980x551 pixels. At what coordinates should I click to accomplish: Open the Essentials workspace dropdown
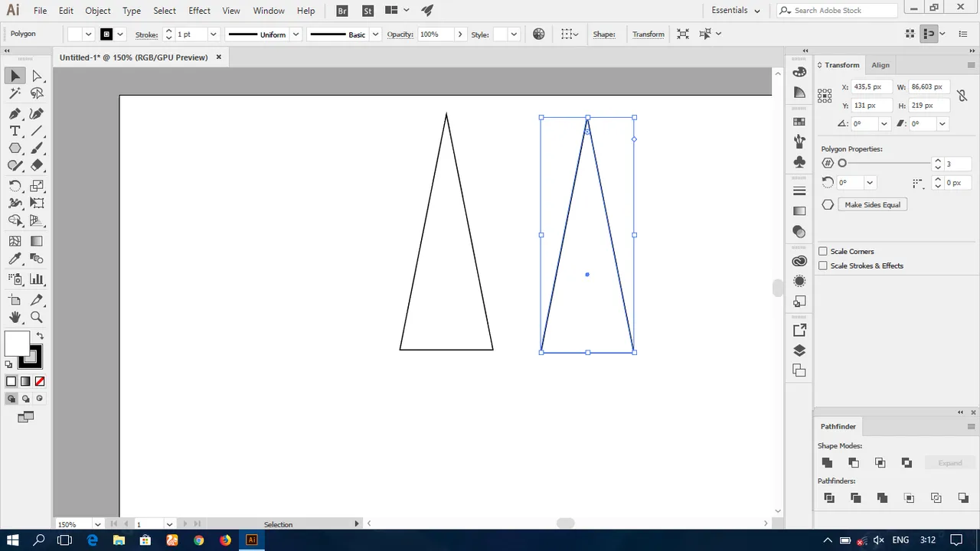click(x=736, y=10)
